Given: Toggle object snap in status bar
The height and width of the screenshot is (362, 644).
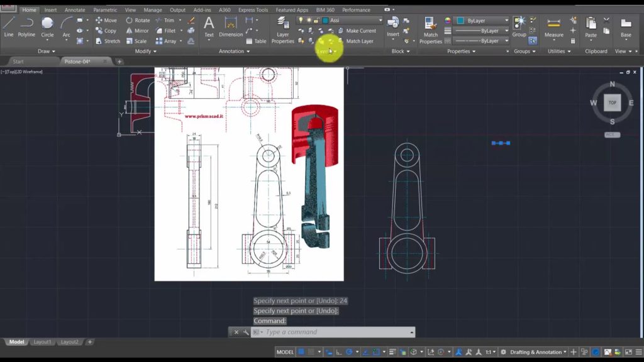Looking at the screenshot, I should tap(376, 352).
